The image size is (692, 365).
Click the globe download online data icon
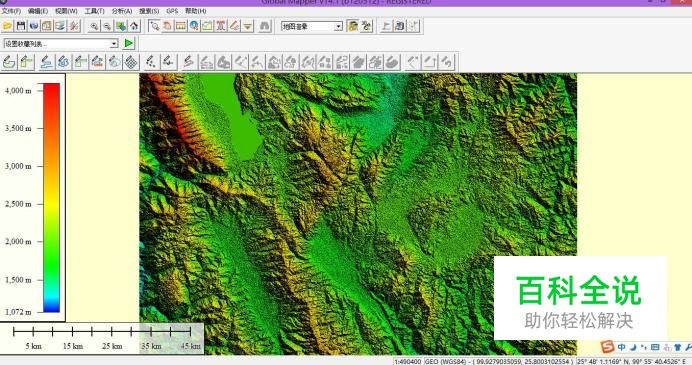tap(34, 26)
